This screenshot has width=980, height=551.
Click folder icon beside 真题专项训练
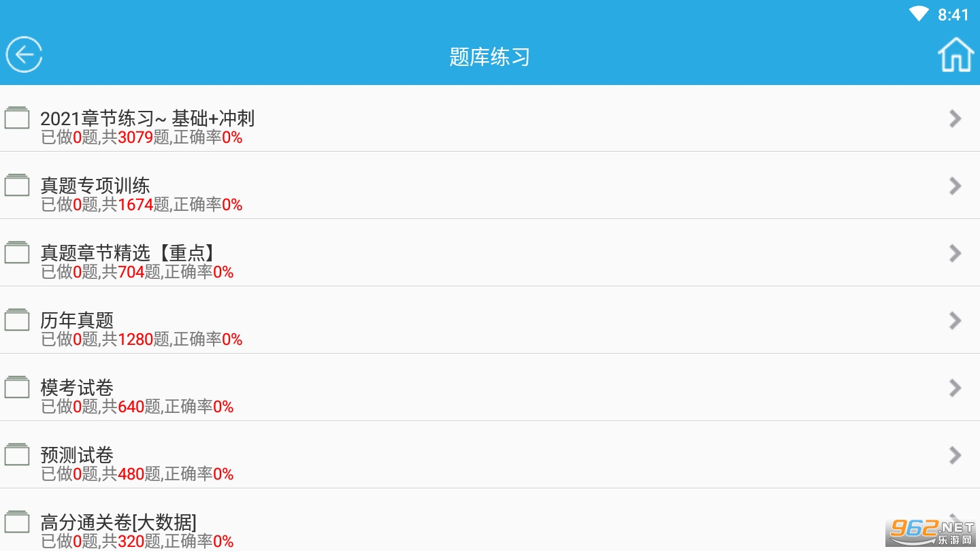(17, 185)
